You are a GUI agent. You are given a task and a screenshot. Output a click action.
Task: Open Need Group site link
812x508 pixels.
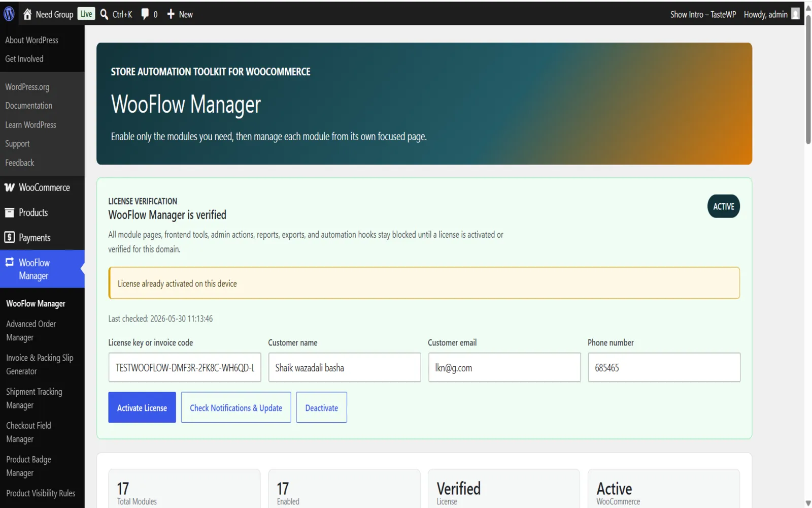click(x=54, y=14)
